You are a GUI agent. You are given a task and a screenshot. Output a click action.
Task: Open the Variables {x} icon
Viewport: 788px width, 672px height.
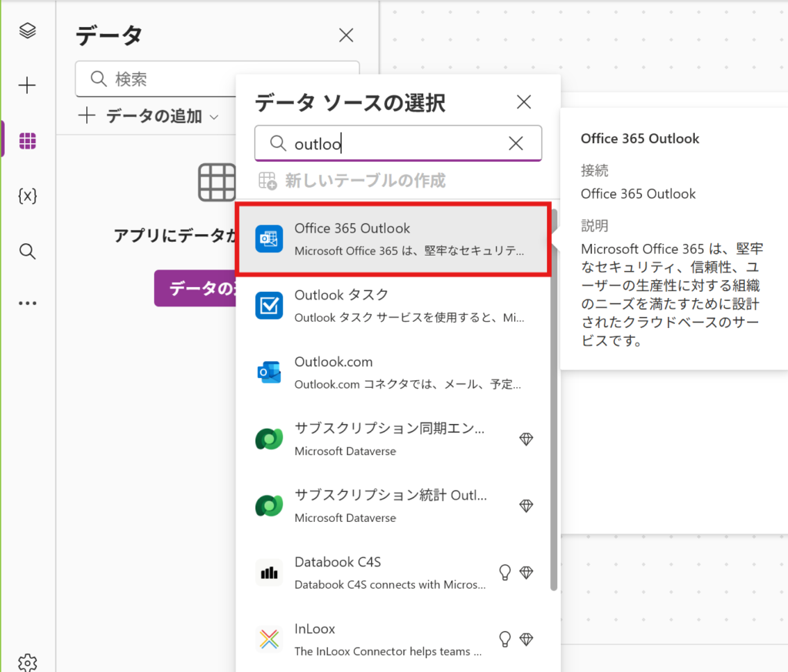click(28, 196)
